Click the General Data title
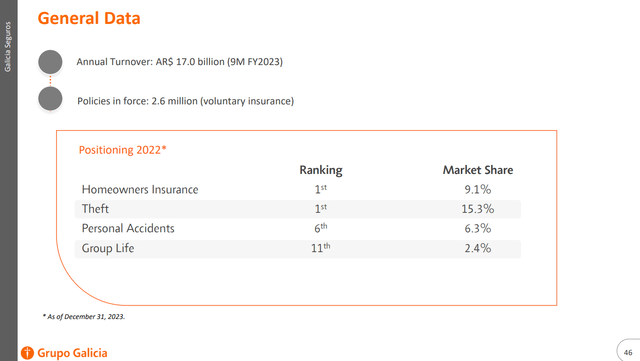Image resolution: width=640 pixels, height=361 pixels. 89,18
